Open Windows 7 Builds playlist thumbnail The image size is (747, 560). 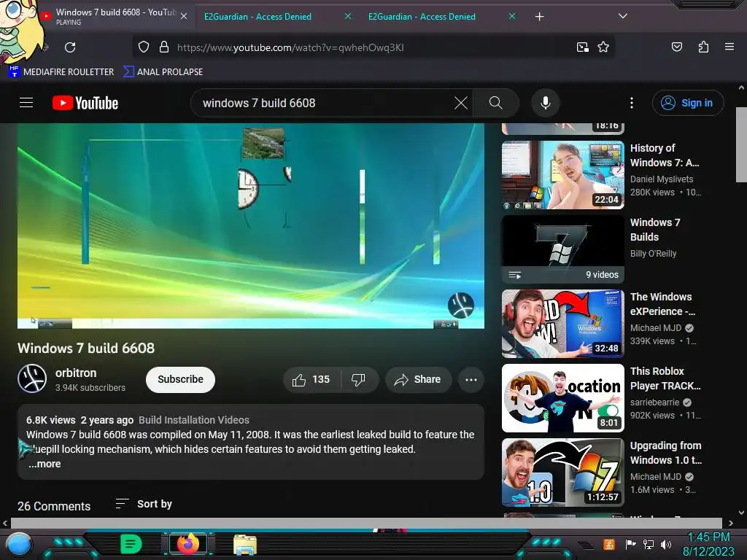pyautogui.click(x=562, y=249)
